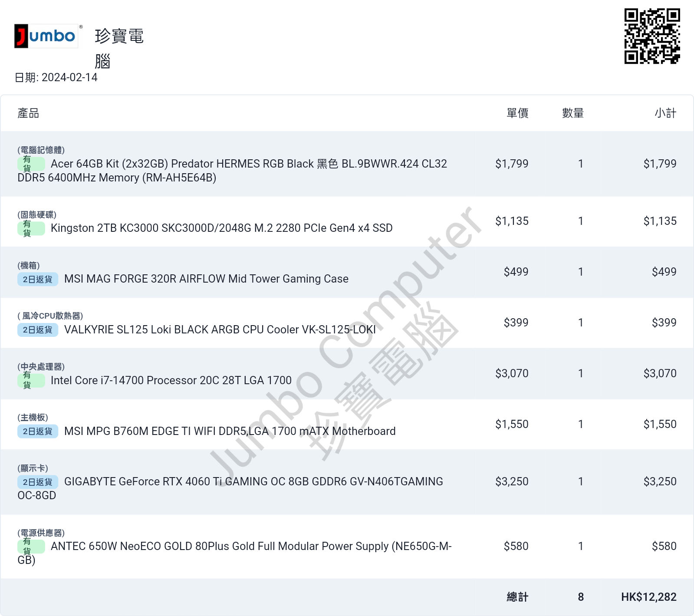Click the 2日返貨 badge beside MSI MAG FORGE
This screenshot has width=694, height=616.
38,279
